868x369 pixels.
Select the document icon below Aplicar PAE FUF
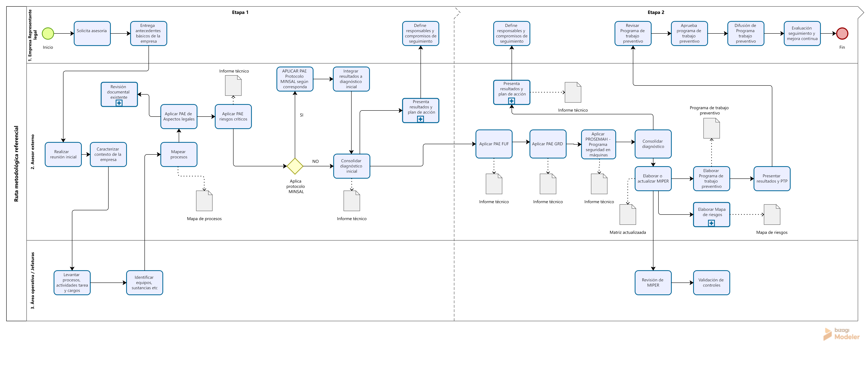tap(494, 184)
